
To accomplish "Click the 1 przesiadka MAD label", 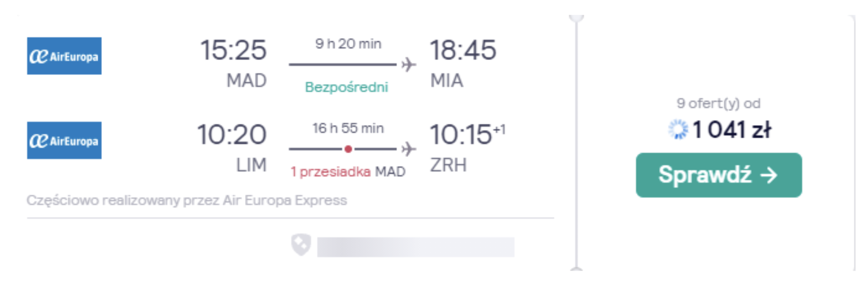I will (348, 171).
